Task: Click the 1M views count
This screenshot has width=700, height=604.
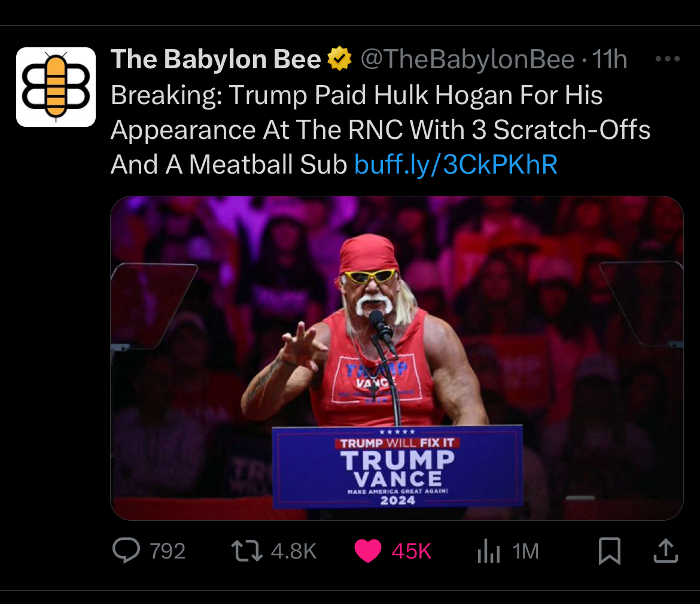Action: [x=526, y=551]
